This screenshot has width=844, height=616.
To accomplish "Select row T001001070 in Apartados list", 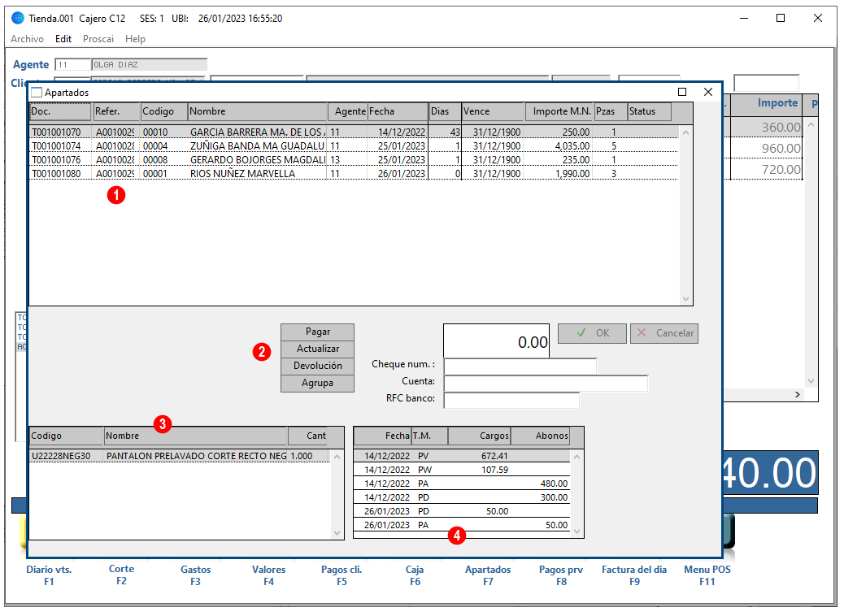I will coord(353,132).
